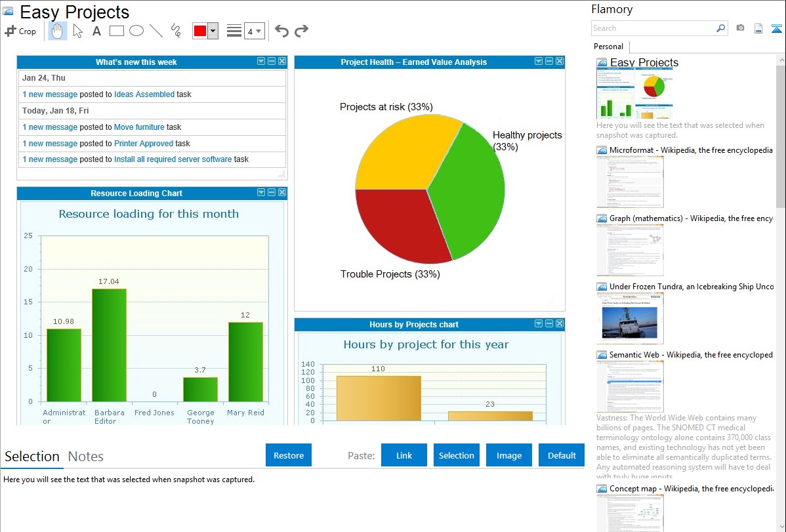
Task: Choose the arrow pointer tool
Action: point(77,31)
